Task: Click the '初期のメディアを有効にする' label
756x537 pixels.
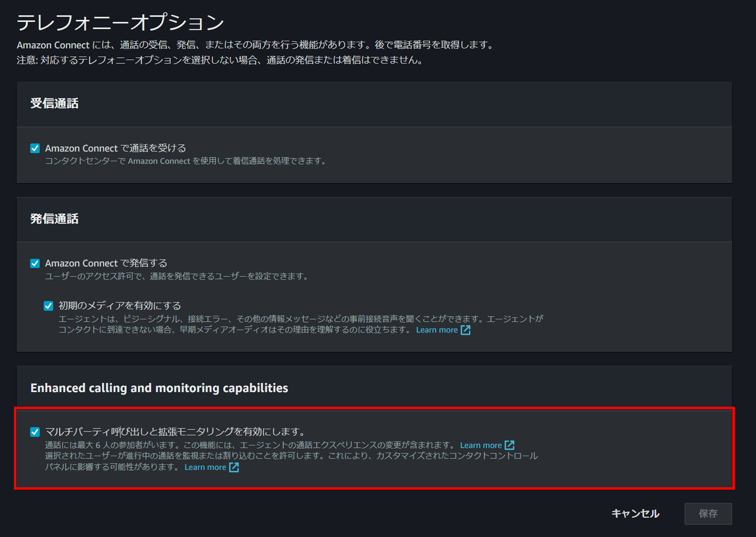Action: [x=120, y=306]
